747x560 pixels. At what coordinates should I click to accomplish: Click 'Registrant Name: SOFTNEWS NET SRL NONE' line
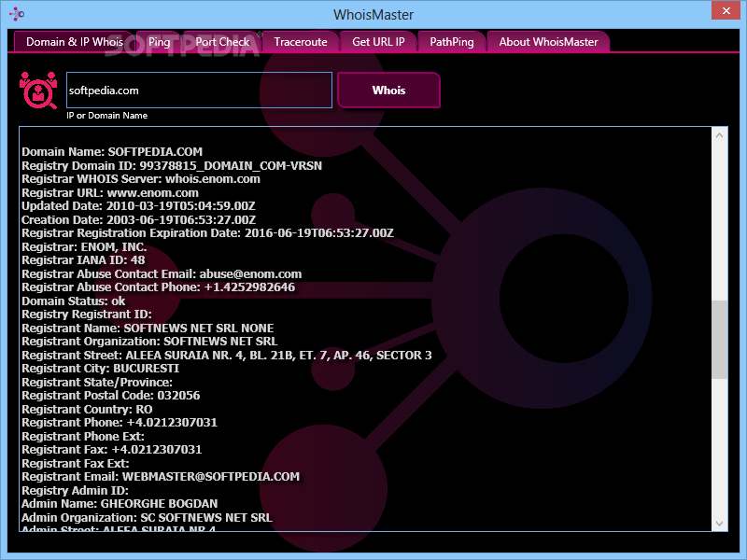pos(148,329)
